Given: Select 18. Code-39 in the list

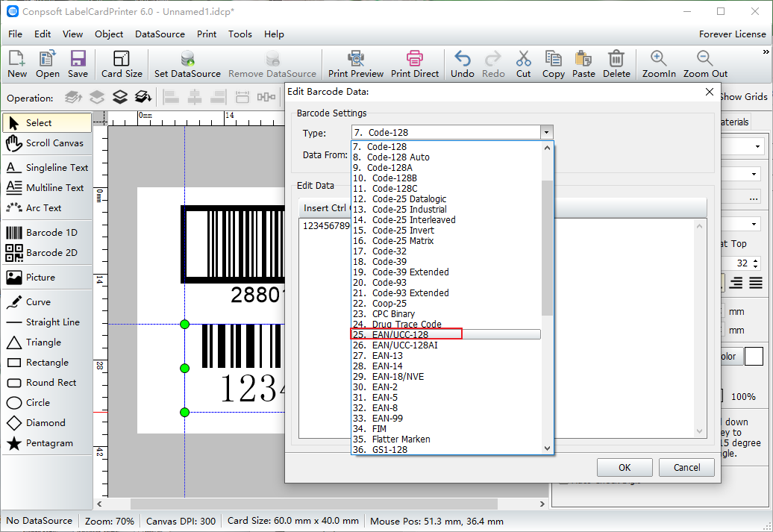Looking at the screenshot, I should pos(445,261).
